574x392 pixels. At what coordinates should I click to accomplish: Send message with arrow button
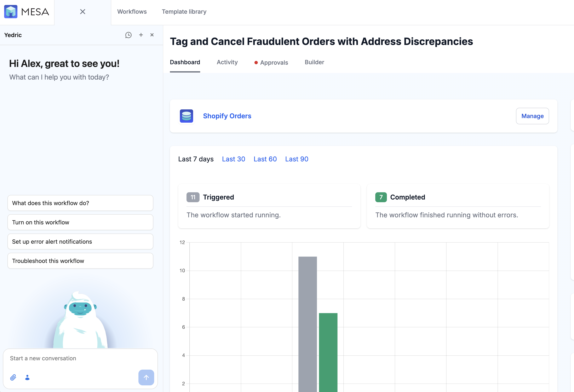(146, 377)
